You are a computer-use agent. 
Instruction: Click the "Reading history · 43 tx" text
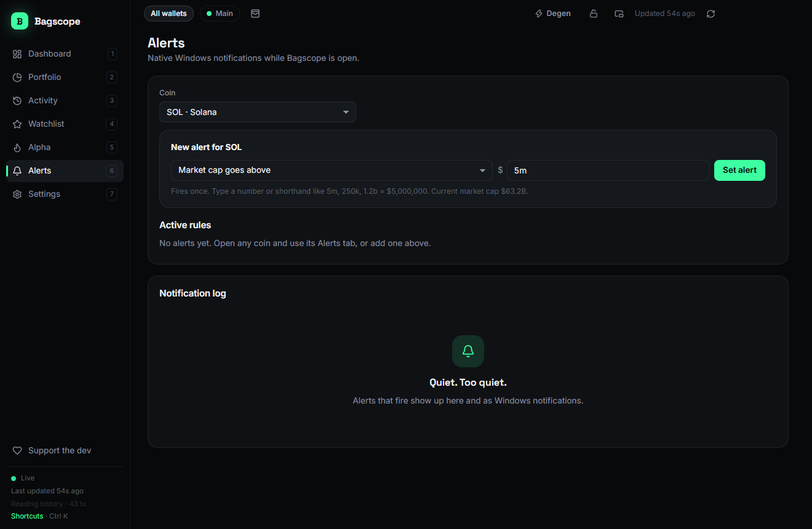[x=49, y=504]
